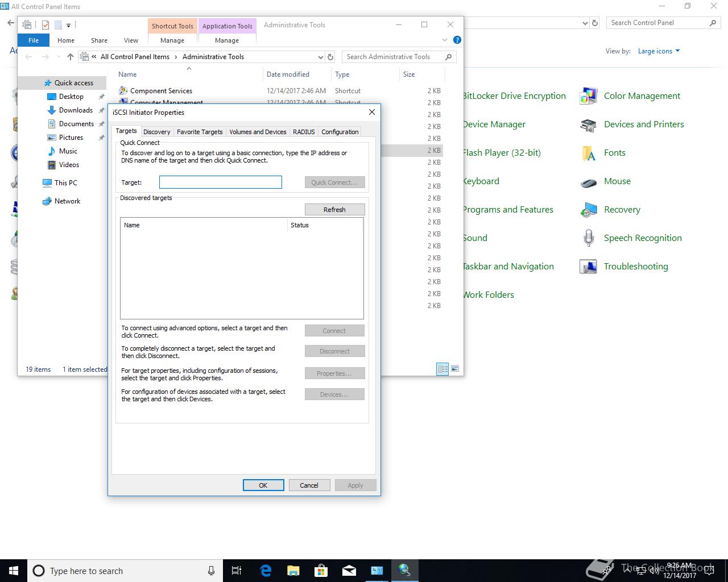
Task: Open the Share ribbon tab
Action: (x=99, y=40)
